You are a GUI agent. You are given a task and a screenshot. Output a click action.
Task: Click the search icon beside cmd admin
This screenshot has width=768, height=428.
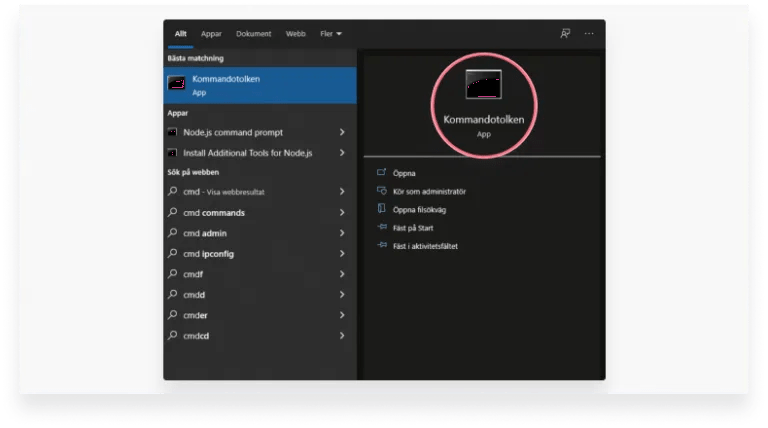pyautogui.click(x=172, y=233)
